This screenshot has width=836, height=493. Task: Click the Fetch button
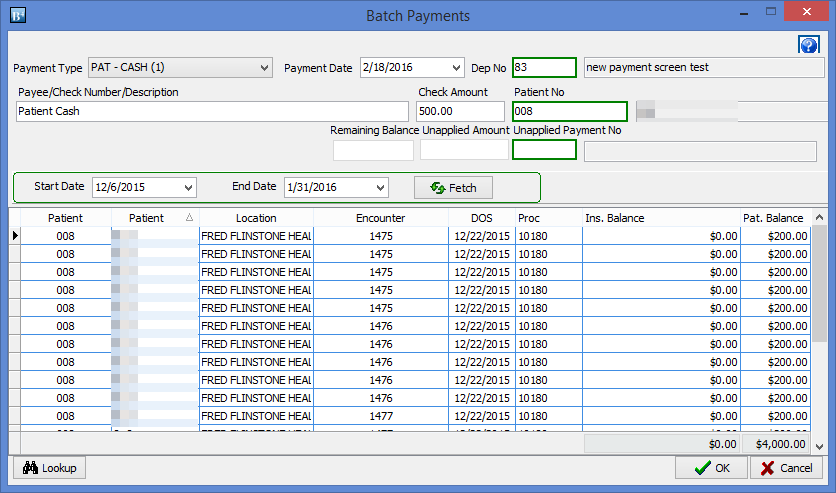453,188
